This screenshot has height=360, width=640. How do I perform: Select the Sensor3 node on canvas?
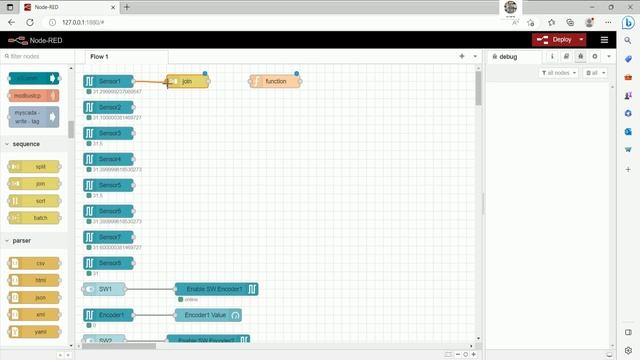[x=109, y=133]
